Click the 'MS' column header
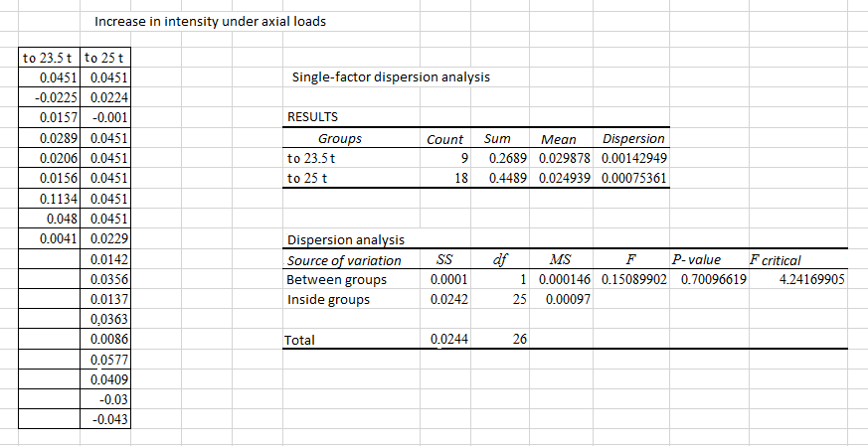This screenshot has width=868, height=446. pyautogui.click(x=561, y=259)
